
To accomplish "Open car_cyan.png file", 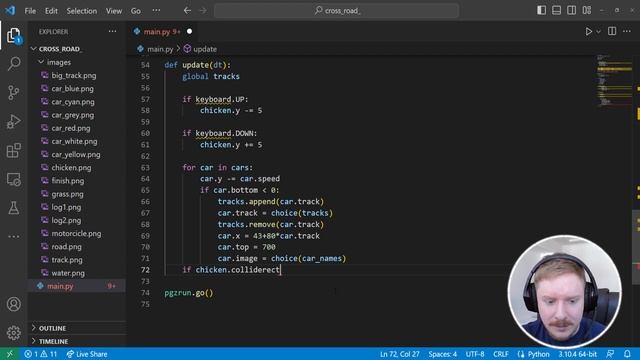I will click(x=73, y=102).
